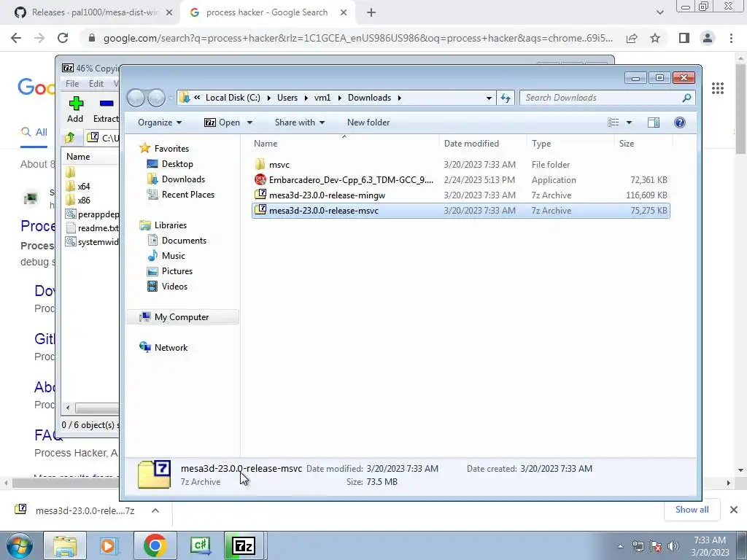
Task: Open the 7-Zip Edit menu
Action: [96, 84]
